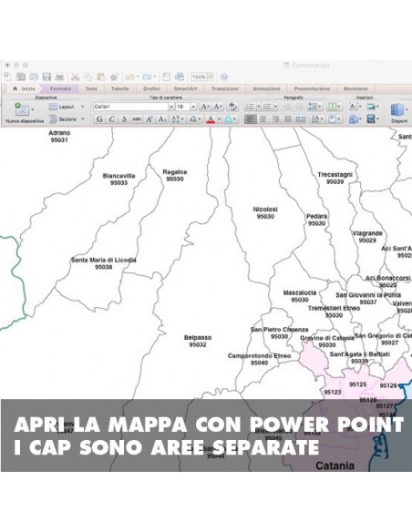Switch to the SmartArt tab
412x532 pixels.
tap(185, 88)
